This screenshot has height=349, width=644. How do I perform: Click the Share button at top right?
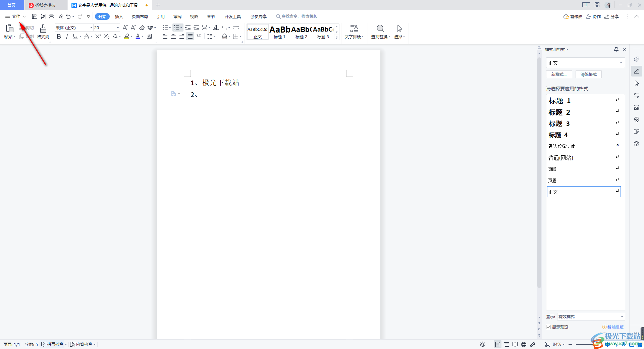pos(611,16)
